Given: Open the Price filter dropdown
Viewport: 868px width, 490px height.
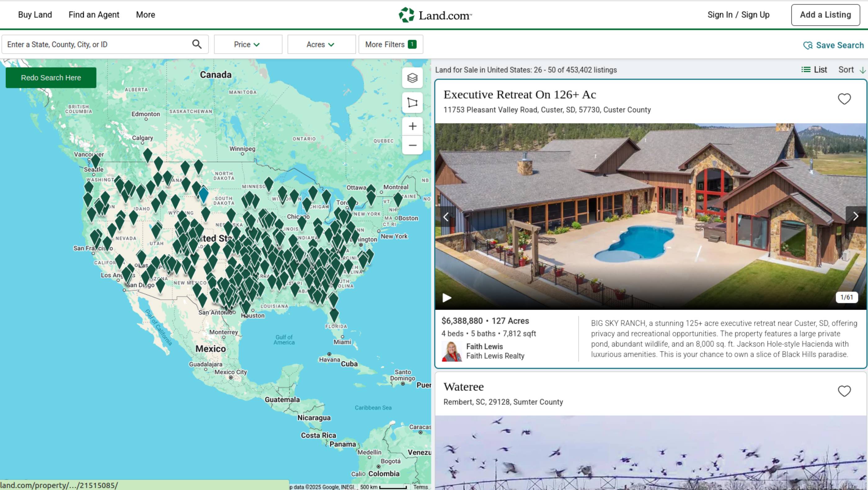Looking at the screenshot, I should [x=248, y=44].
